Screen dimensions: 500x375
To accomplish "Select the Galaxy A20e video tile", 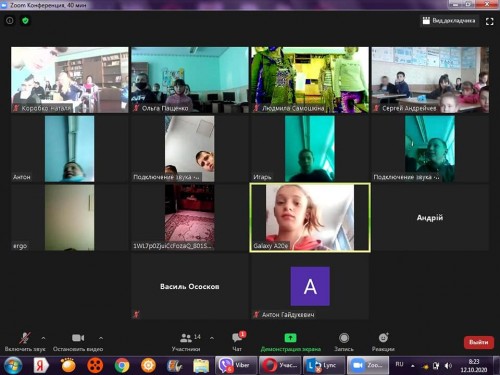I will tap(310, 217).
